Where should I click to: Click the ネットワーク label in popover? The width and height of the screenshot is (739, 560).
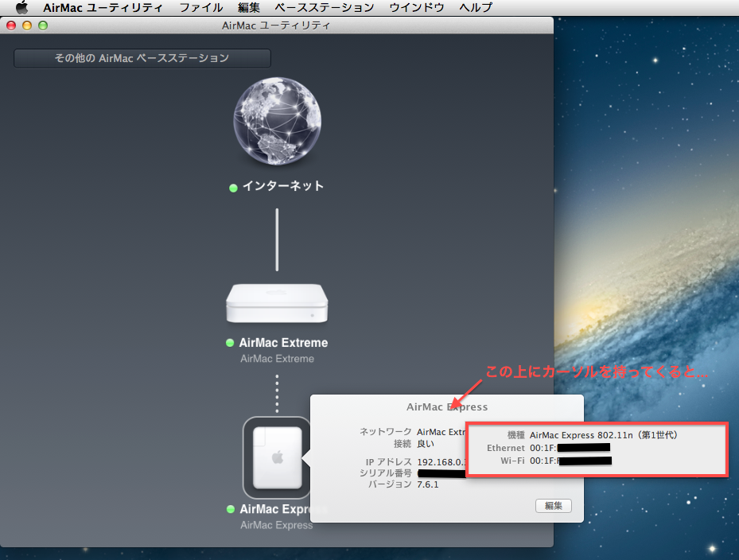coord(386,432)
